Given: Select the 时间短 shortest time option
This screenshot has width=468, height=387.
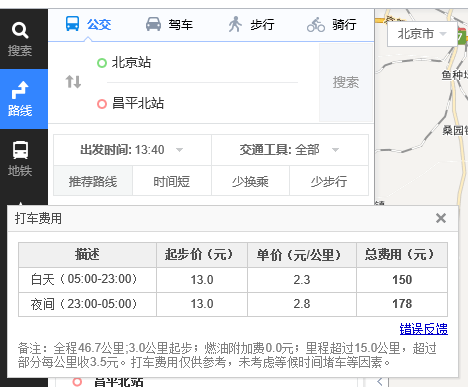Looking at the screenshot, I should [x=172, y=182].
